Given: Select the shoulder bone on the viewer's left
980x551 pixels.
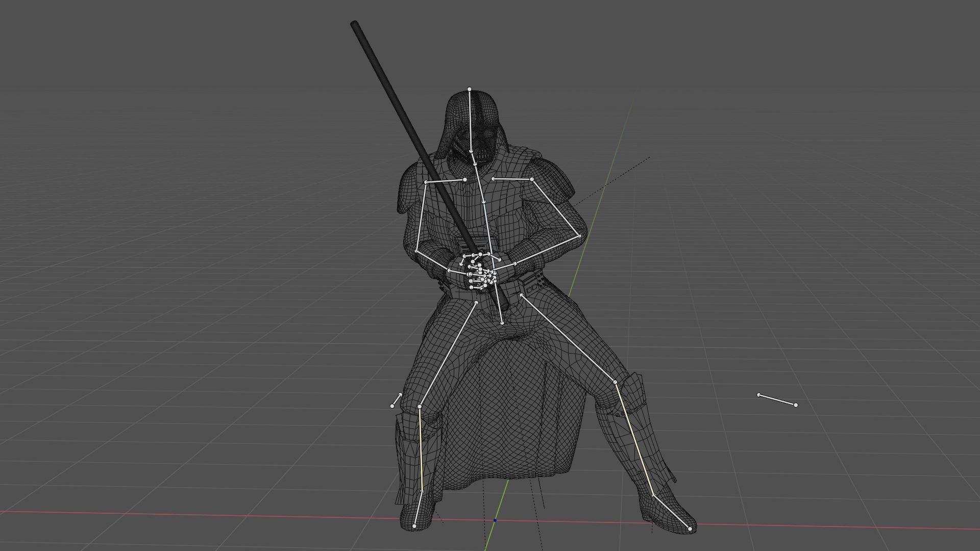Looking at the screenshot, I should (x=445, y=181).
